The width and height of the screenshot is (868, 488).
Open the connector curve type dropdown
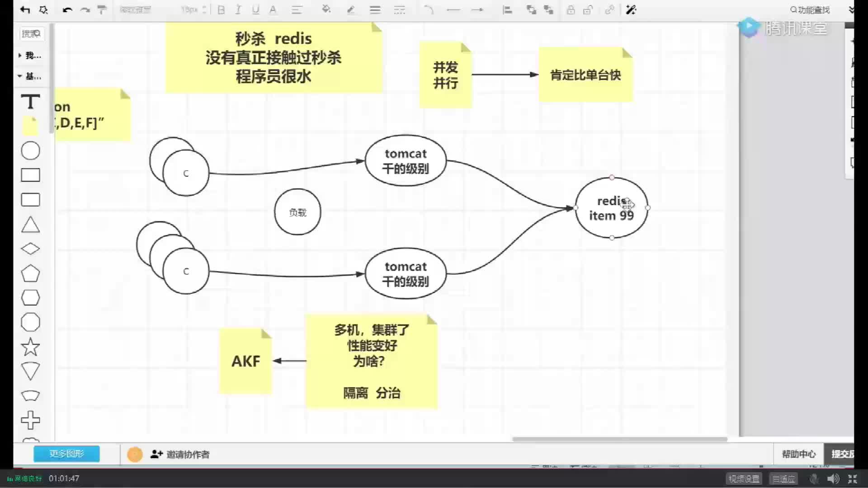(x=429, y=10)
